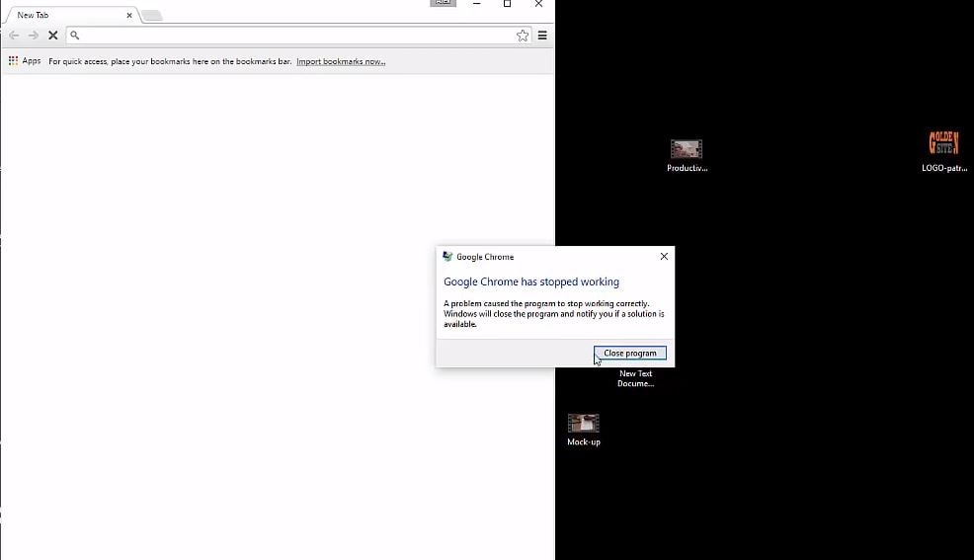Open the Chrome hamburger menu
Image resolution: width=974 pixels, height=560 pixels.
coord(542,36)
